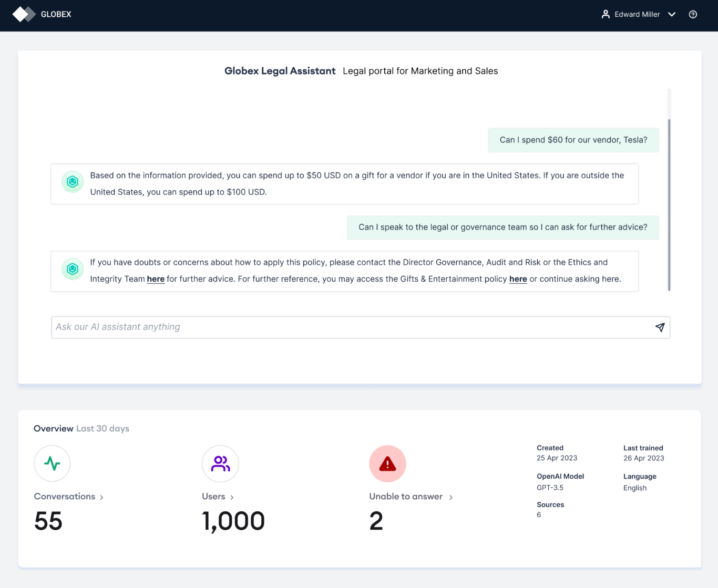Screen dimensions: 718x588
Task: Click the purple Users icon
Action: pos(220,463)
